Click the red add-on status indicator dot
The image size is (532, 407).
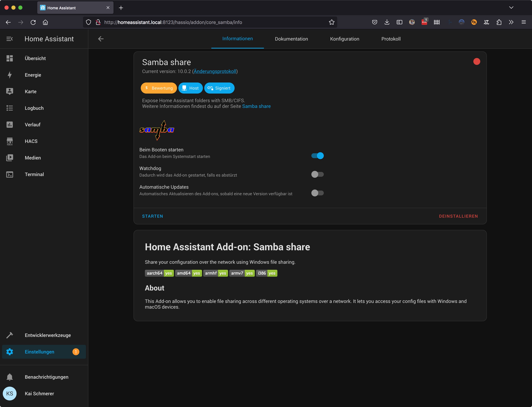[x=477, y=62]
